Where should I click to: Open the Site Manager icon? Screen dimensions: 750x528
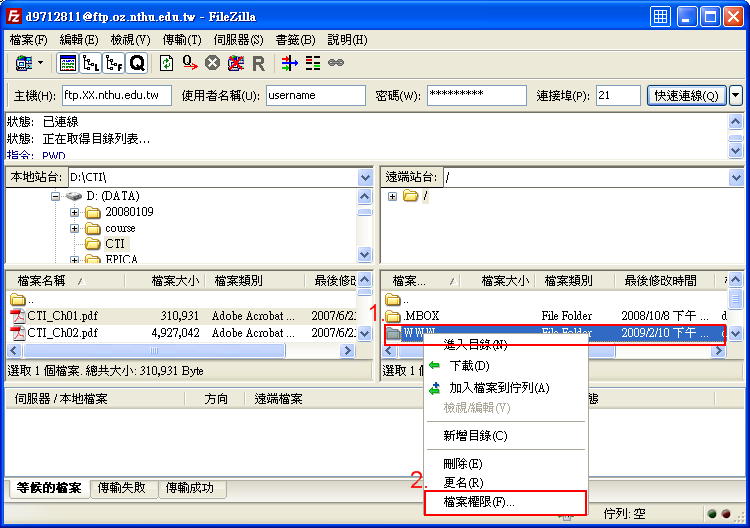(22, 63)
